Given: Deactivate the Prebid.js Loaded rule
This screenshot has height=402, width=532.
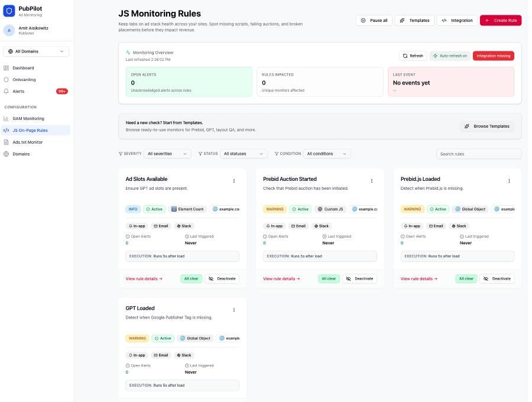Looking at the screenshot, I should (x=497, y=278).
